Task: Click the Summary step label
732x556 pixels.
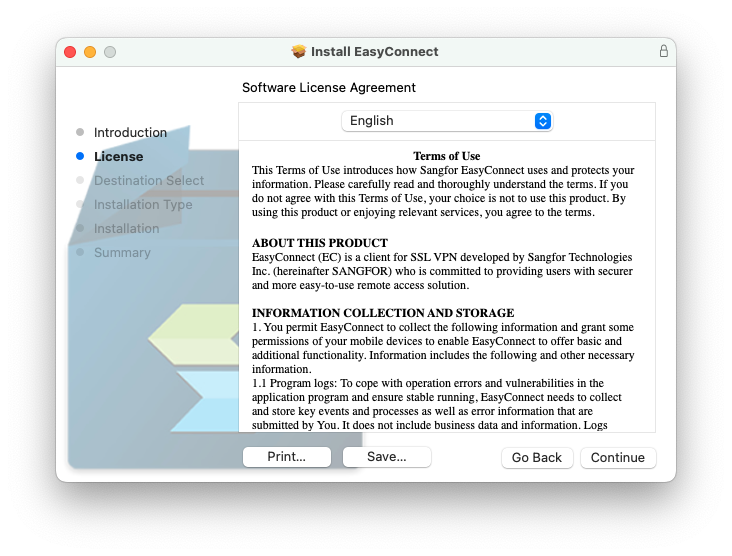Action: [x=122, y=253]
